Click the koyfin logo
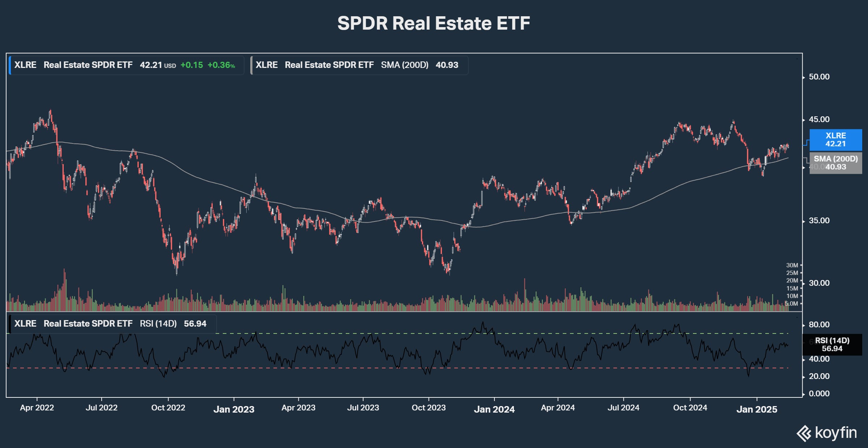 826,433
